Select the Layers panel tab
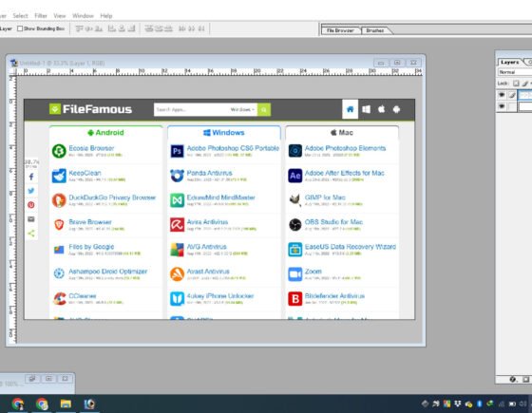The image size is (532, 413). click(510, 62)
